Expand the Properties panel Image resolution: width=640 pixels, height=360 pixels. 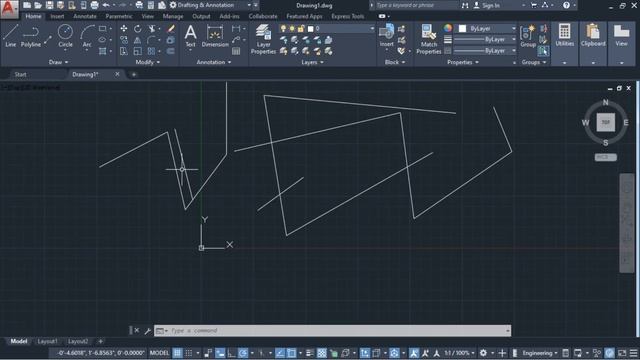pyautogui.click(x=463, y=62)
